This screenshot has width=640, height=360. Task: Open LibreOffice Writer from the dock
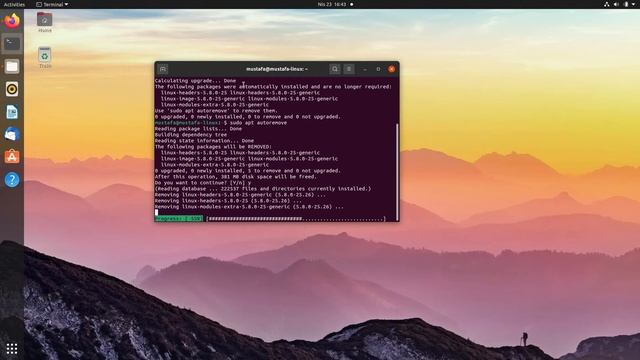pos(12,112)
